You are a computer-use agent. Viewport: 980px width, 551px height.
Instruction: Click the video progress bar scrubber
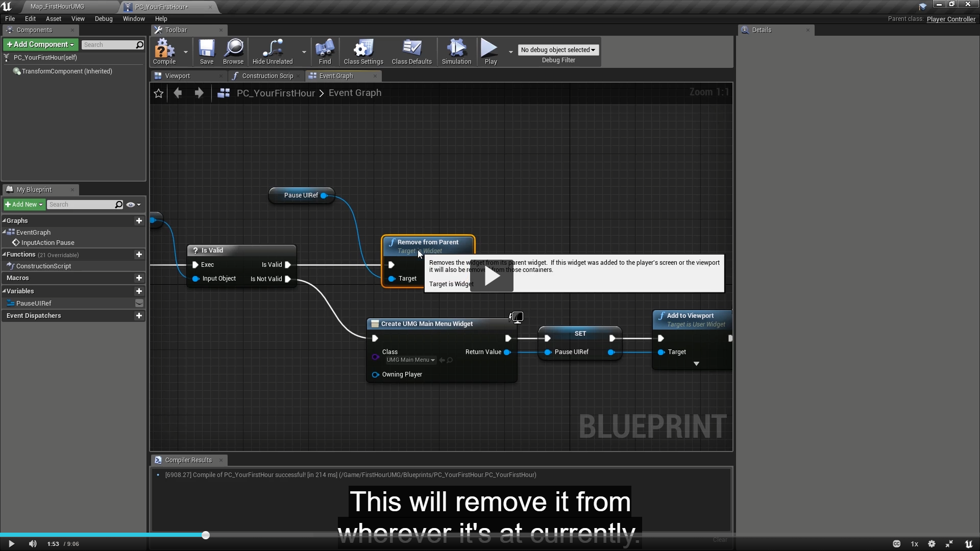point(206,535)
